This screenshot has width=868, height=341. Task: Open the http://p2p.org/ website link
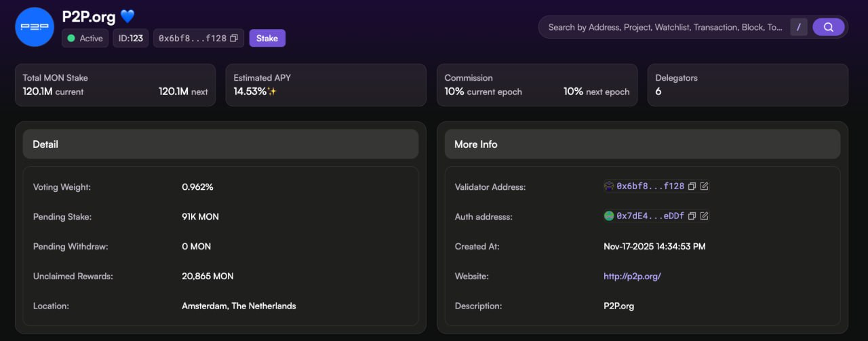click(x=632, y=276)
